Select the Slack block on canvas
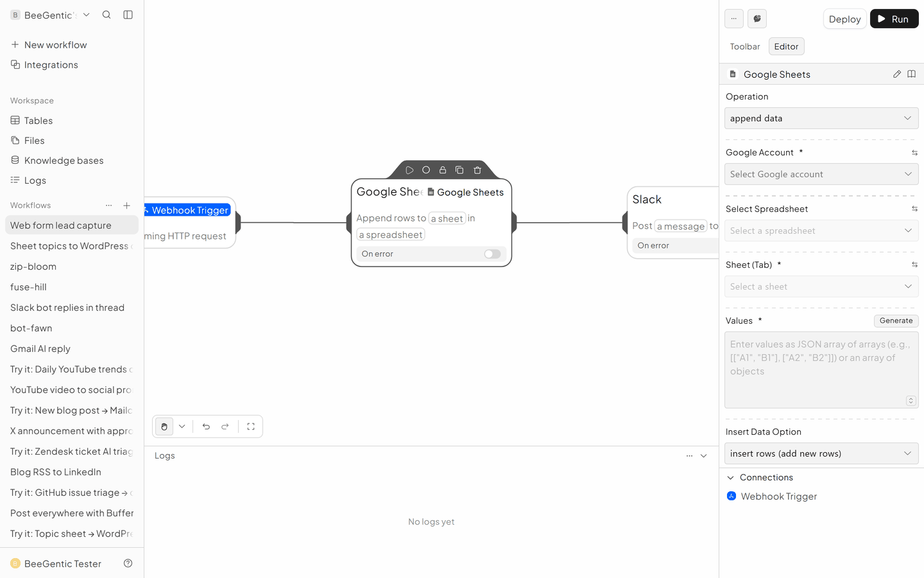Image resolution: width=924 pixels, height=578 pixels. (673, 222)
